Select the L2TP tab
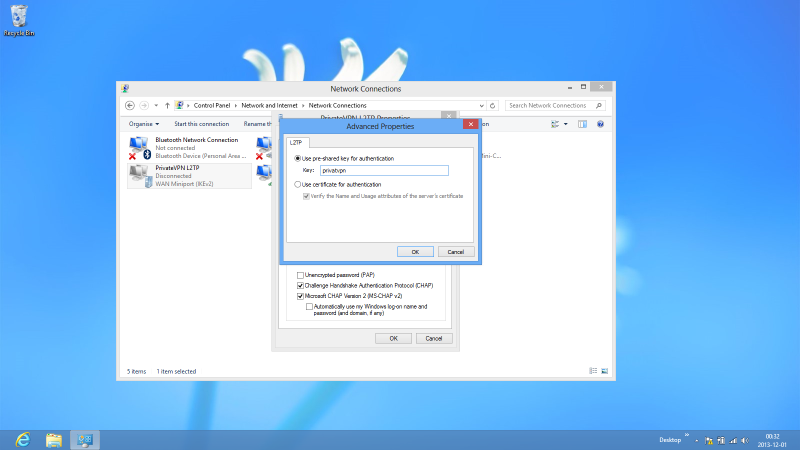The width and height of the screenshot is (800, 450). [295, 143]
